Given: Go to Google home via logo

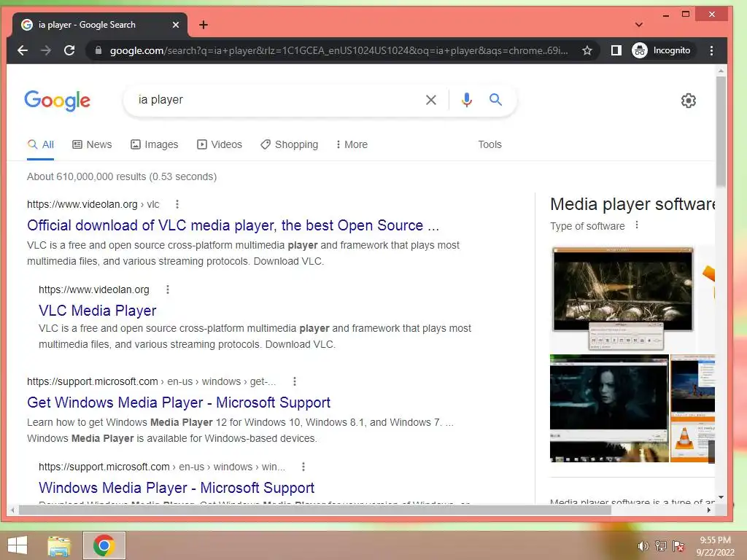Looking at the screenshot, I should click(57, 100).
